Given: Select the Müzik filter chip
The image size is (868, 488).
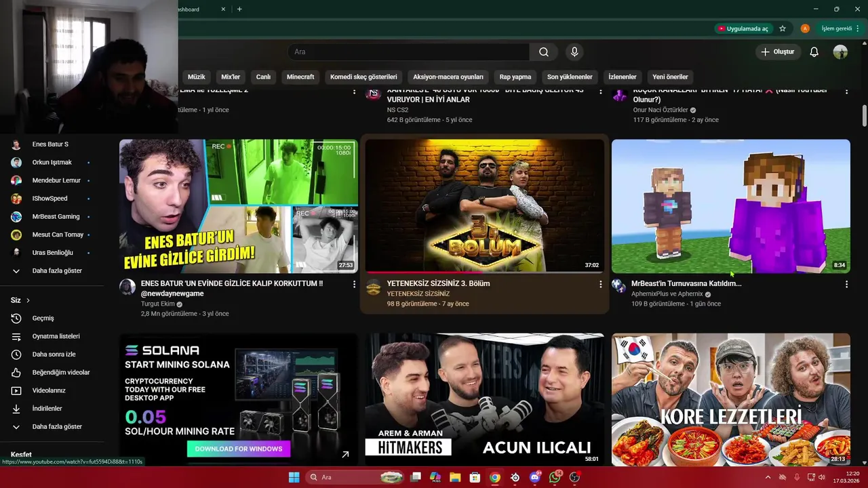Looking at the screenshot, I should [196, 77].
